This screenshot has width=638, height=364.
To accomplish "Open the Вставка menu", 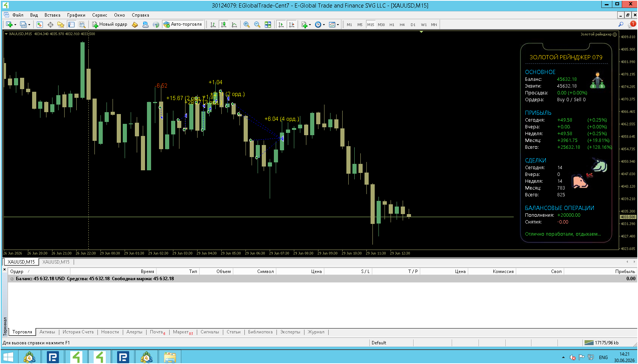I will click(x=52, y=15).
